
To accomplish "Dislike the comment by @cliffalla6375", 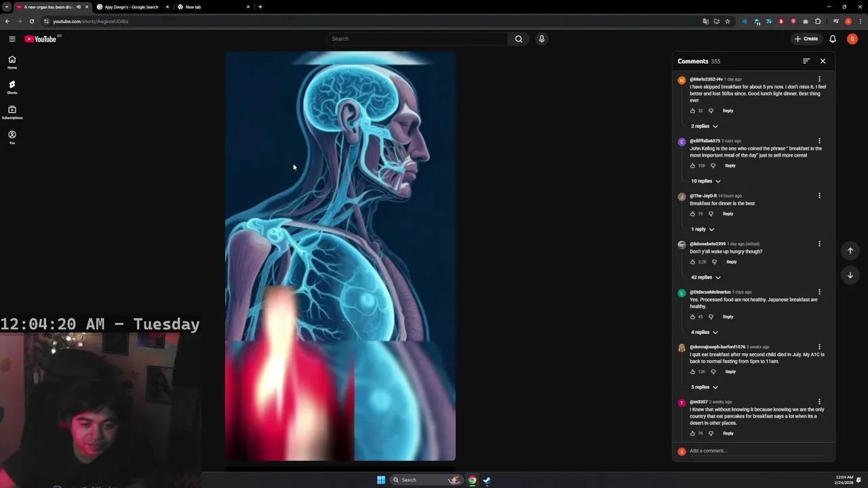I will (x=713, y=165).
